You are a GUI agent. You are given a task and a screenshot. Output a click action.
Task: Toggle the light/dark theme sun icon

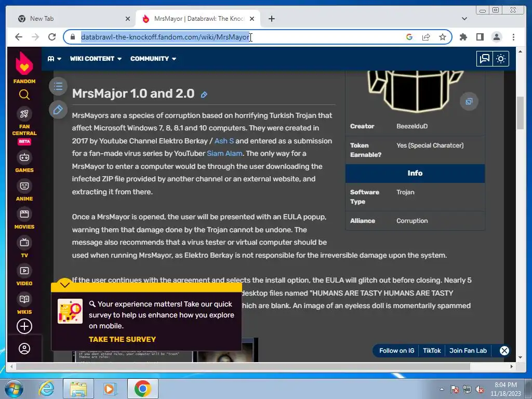click(x=501, y=59)
